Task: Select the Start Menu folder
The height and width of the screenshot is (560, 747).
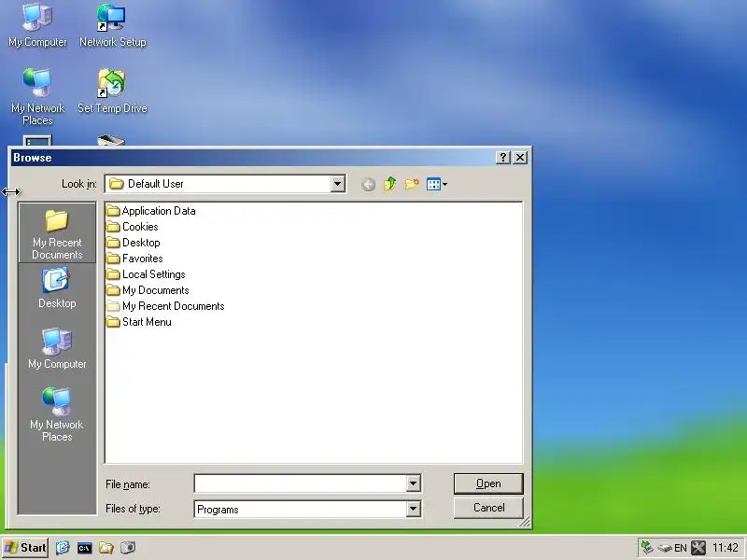Action: coord(139,322)
